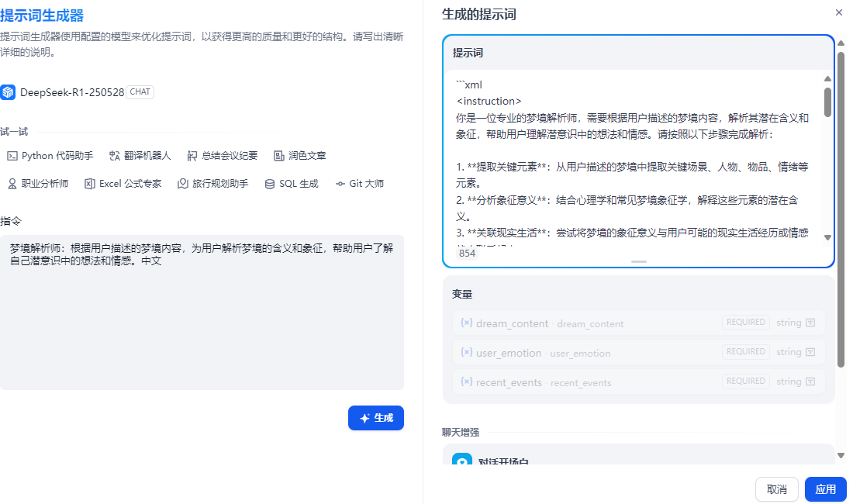Click the variable icon beside recent_events
The width and height of the screenshot is (853, 504).
pos(466,381)
